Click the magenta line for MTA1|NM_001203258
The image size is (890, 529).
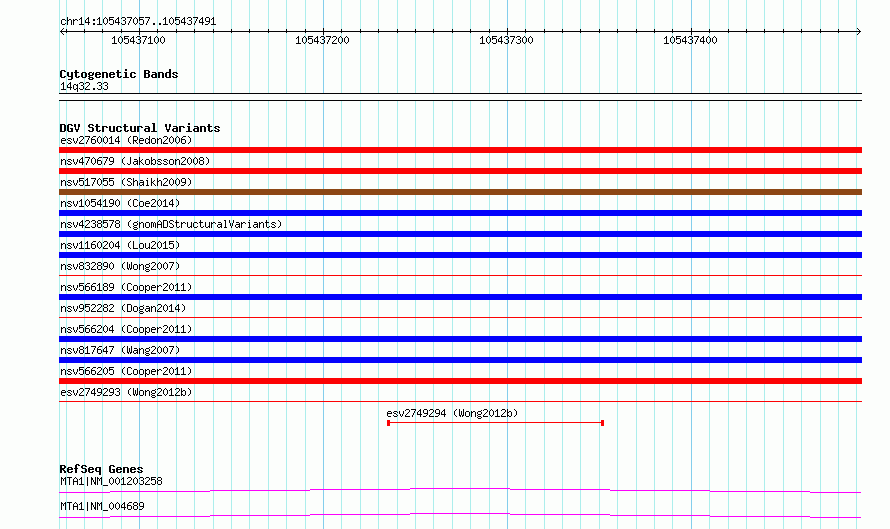point(460,490)
